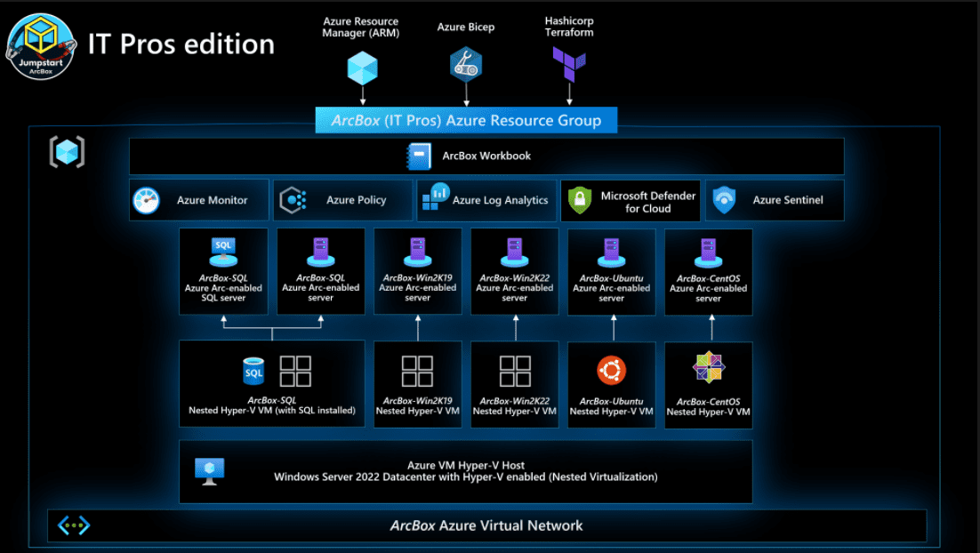Click the Hashicorp Terraform label

coord(569,27)
